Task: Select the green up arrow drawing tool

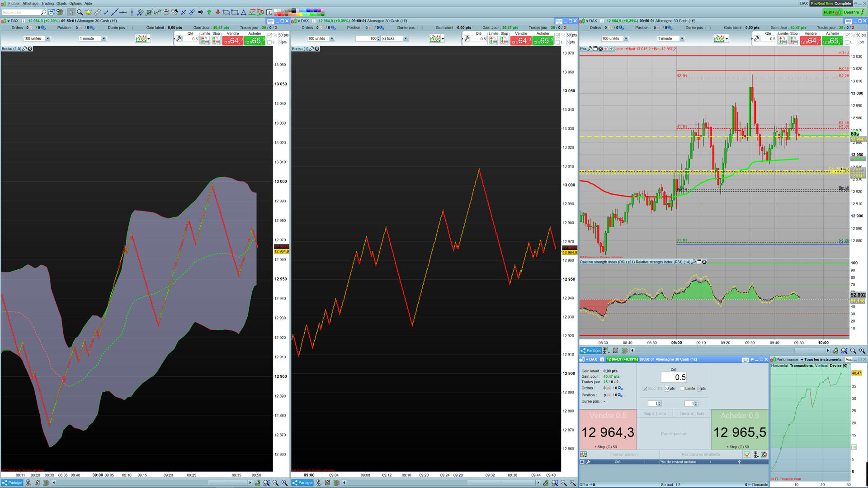Action: pyautogui.click(x=209, y=12)
